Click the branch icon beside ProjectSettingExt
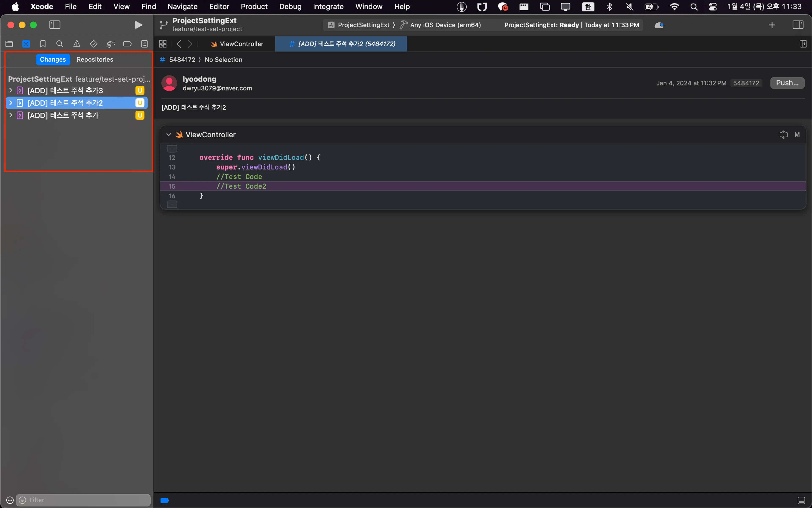 coord(163,25)
